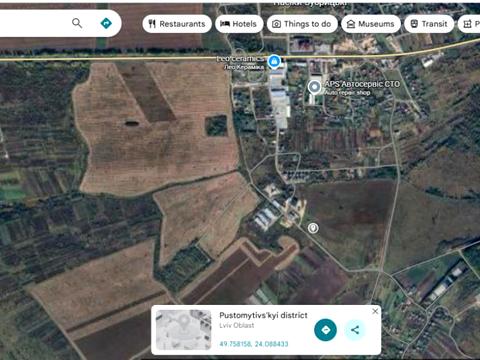The image size is (480, 360).
Task: Click the search magnifier icon
Action: pos(77,23)
